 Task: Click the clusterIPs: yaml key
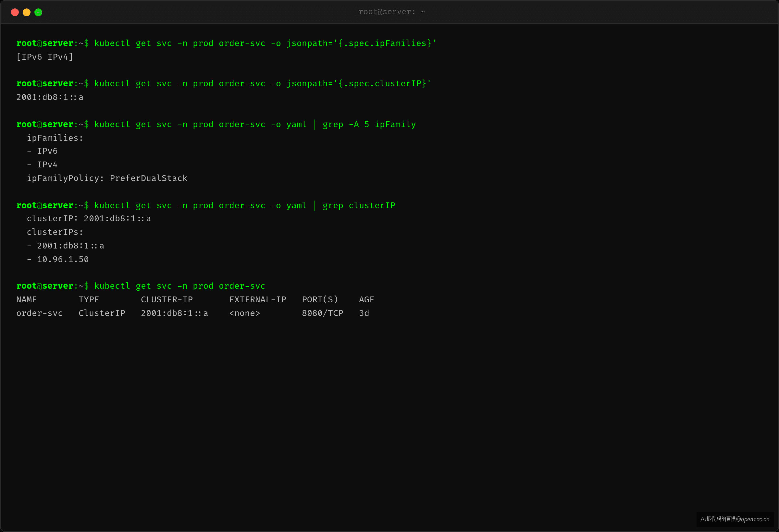pos(55,232)
